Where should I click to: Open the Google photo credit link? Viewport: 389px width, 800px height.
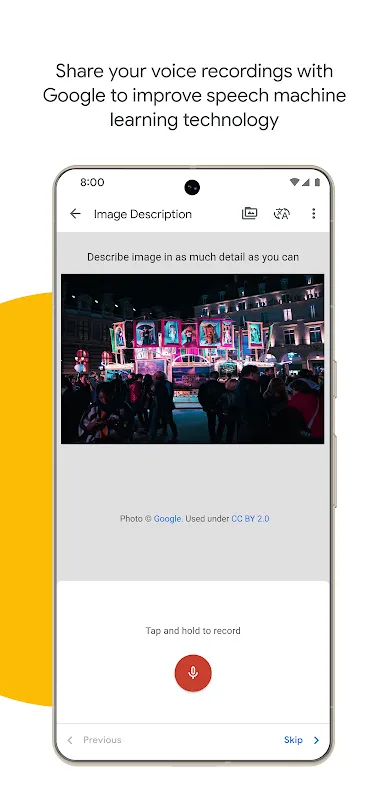(x=167, y=519)
